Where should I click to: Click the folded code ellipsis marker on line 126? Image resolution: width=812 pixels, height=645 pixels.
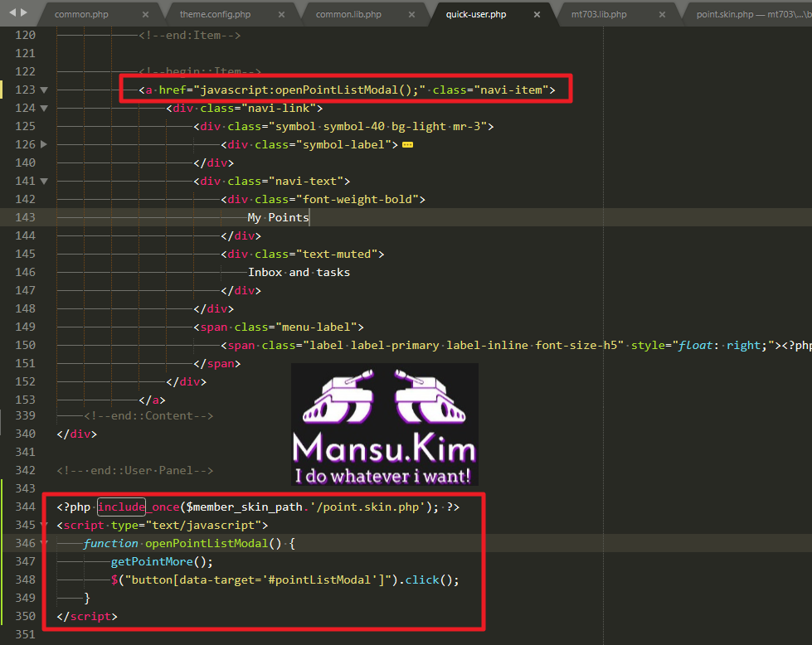[x=407, y=144]
